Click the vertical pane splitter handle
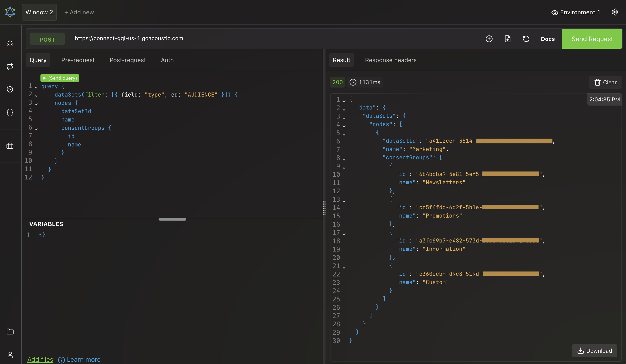 (324, 208)
